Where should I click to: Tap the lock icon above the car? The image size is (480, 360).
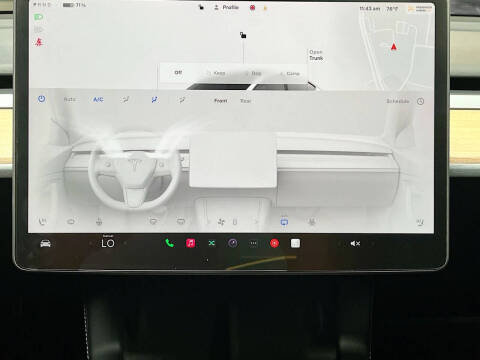tap(243, 35)
